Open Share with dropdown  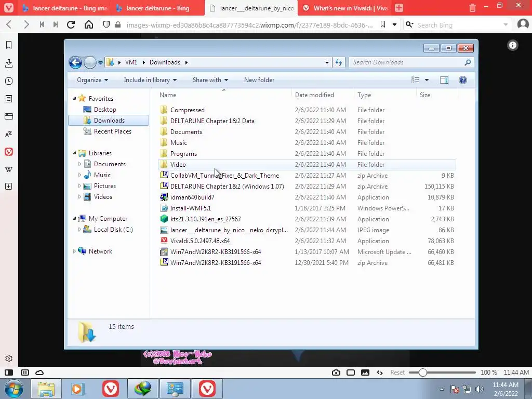(210, 80)
